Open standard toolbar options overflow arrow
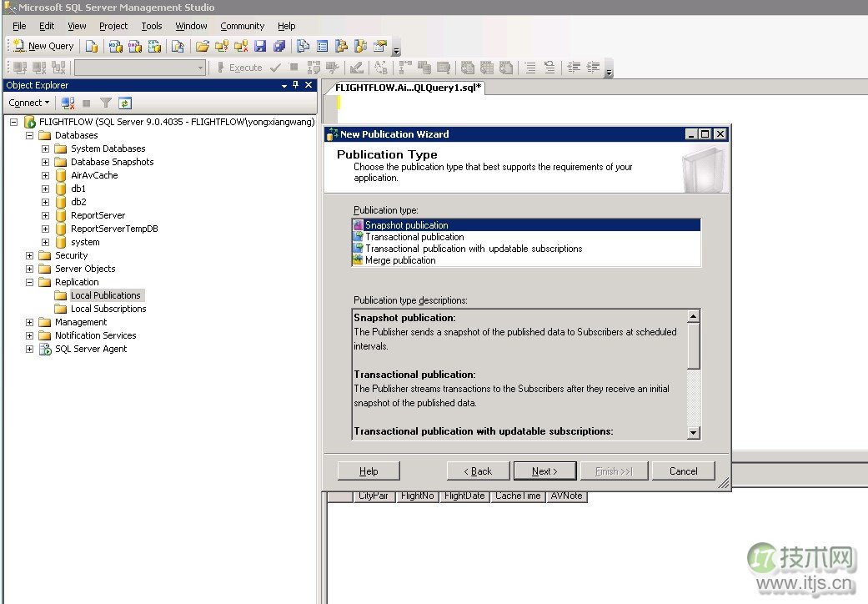Screen dimensions: 868x604 [396, 50]
